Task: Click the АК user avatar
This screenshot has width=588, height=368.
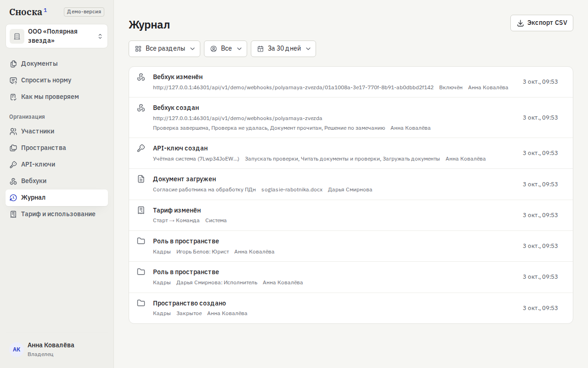Action: 17,350
